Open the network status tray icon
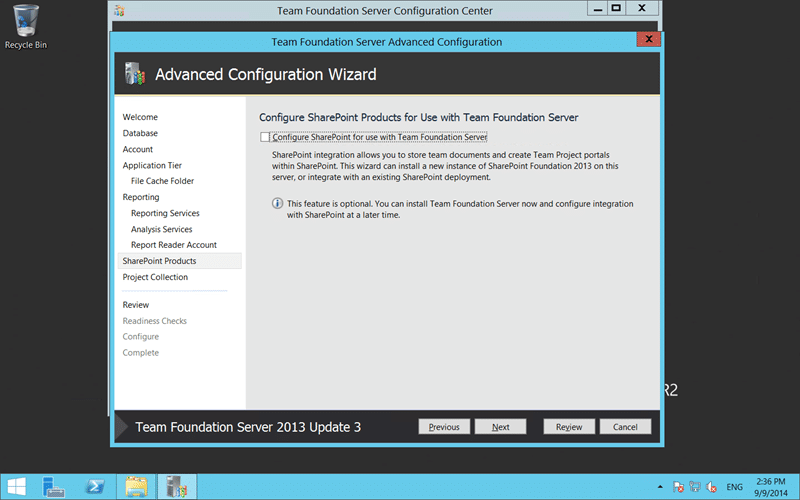The width and height of the screenshot is (800, 500). (694, 487)
